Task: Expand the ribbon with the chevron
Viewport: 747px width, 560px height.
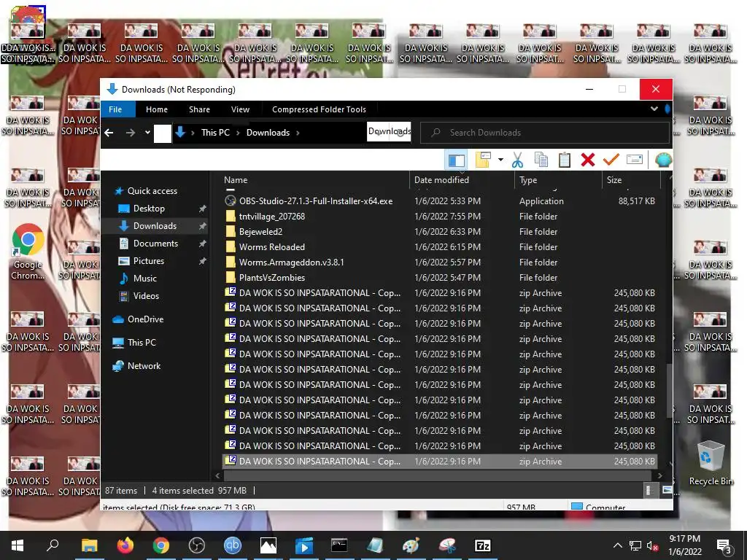Action: pos(654,109)
